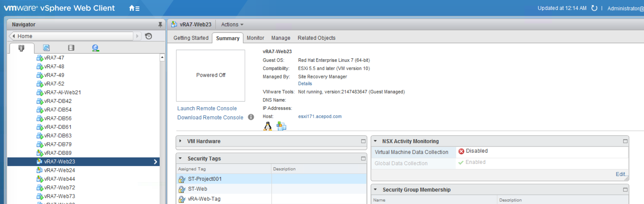Click the vRA7-47 VM icon in tree
This screenshot has width=644, height=204.
point(40,58)
